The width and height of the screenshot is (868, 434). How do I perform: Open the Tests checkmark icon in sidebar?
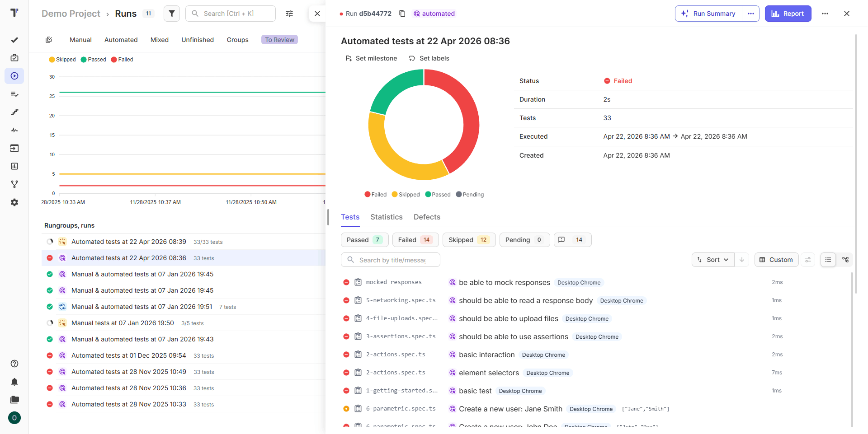(14, 40)
